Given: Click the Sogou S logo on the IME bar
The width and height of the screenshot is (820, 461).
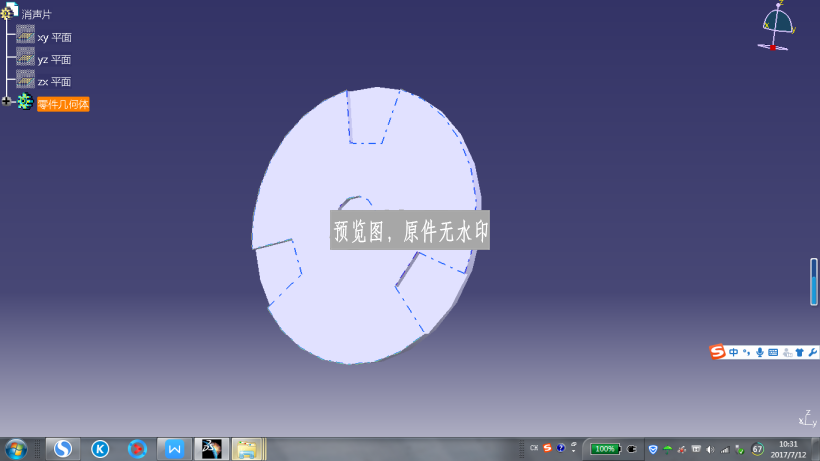Looking at the screenshot, I should [x=718, y=352].
